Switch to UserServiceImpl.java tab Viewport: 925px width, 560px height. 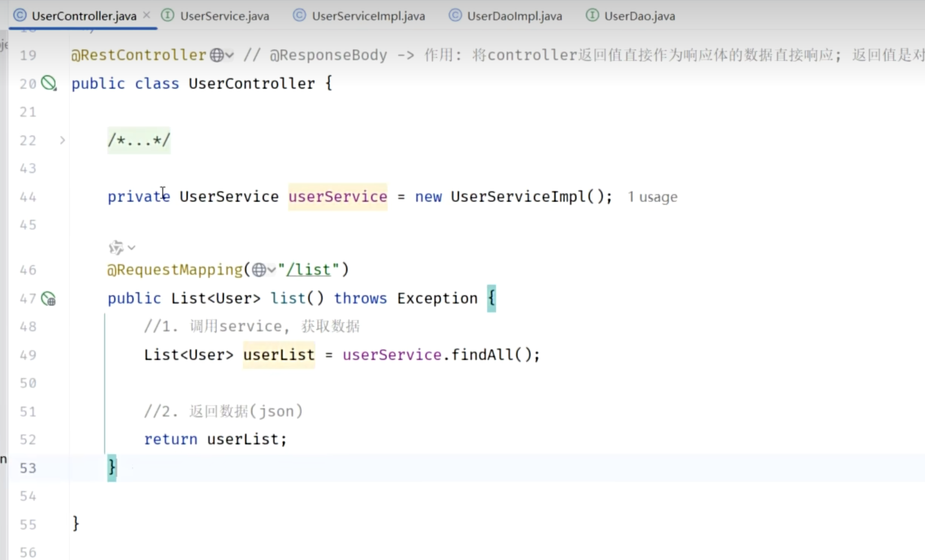tap(368, 16)
